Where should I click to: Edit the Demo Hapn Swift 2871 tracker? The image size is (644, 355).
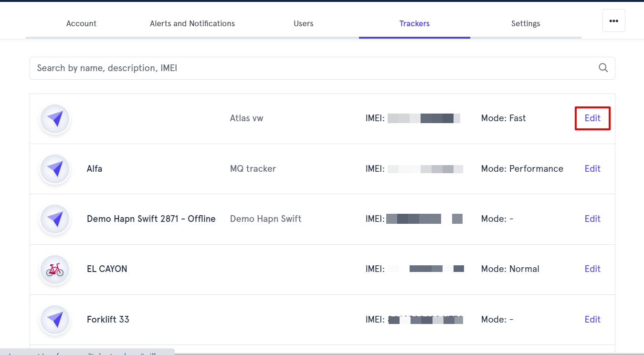click(x=592, y=219)
